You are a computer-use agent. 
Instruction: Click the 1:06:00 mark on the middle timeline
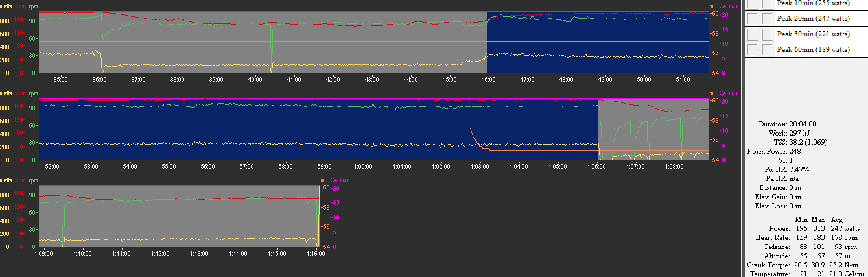click(x=596, y=166)
